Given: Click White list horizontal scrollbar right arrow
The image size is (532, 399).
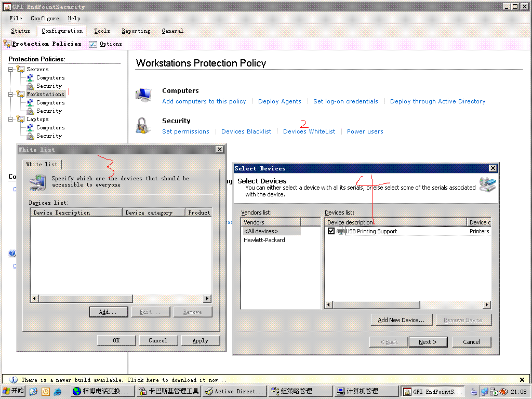Looking at the screenshot, I should click(207, 299).
